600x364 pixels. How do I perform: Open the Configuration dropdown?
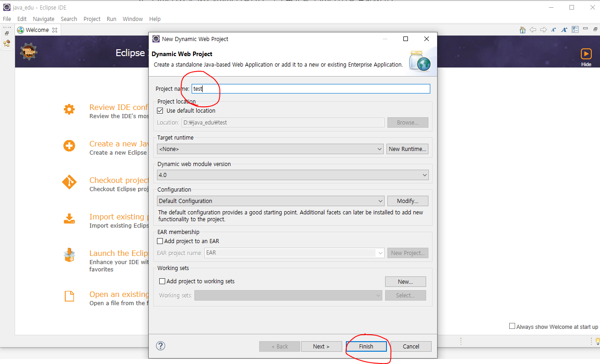271,201
